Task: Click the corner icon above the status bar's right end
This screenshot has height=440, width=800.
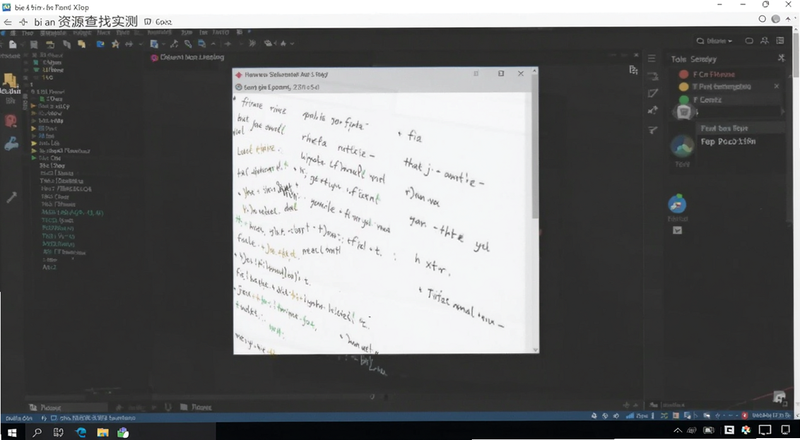Action: pyautogui.click(x=779, y=397)
